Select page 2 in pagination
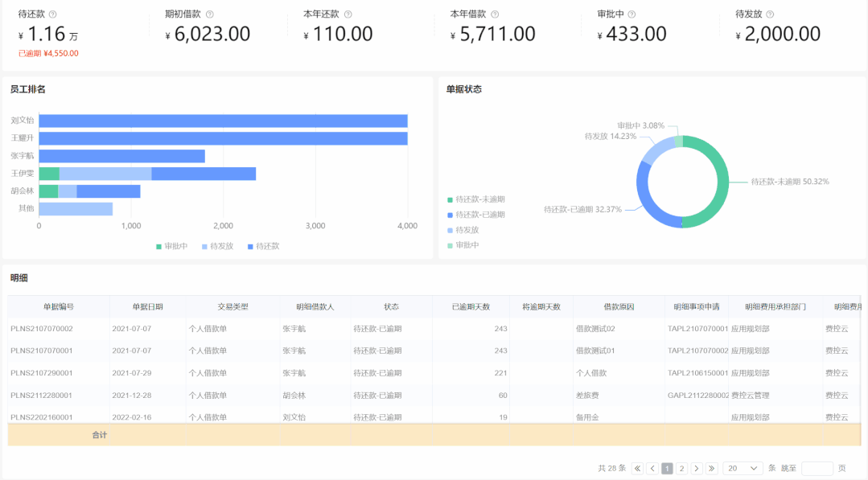 (681, 468)
